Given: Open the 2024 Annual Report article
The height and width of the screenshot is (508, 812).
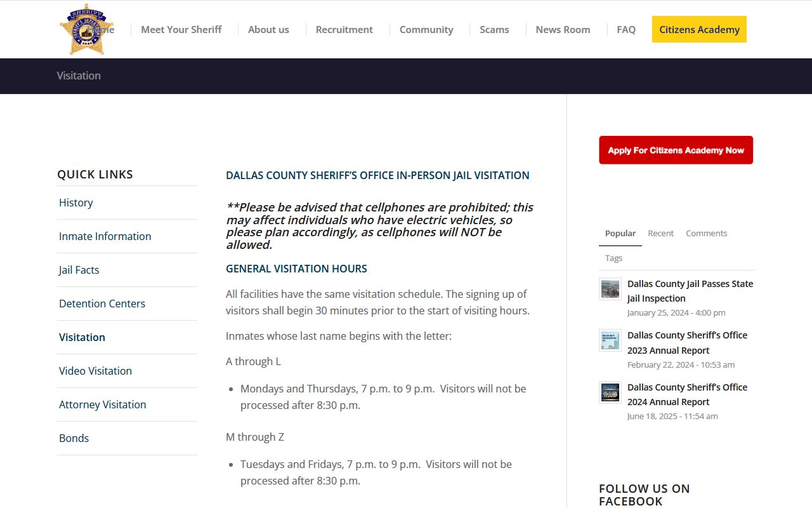Looking at the screenshot, I should 688,394.
